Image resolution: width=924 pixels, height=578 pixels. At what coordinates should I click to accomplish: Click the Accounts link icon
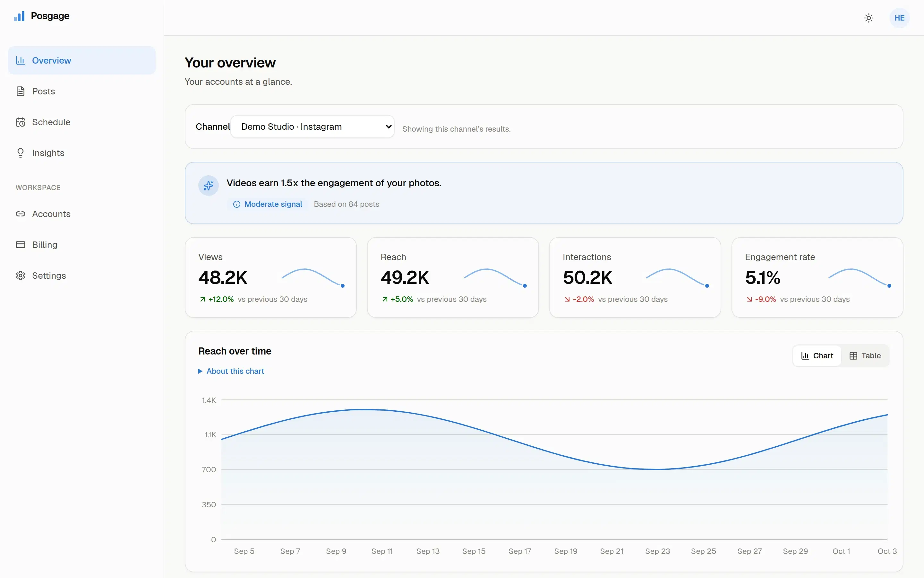coord(21,214)
